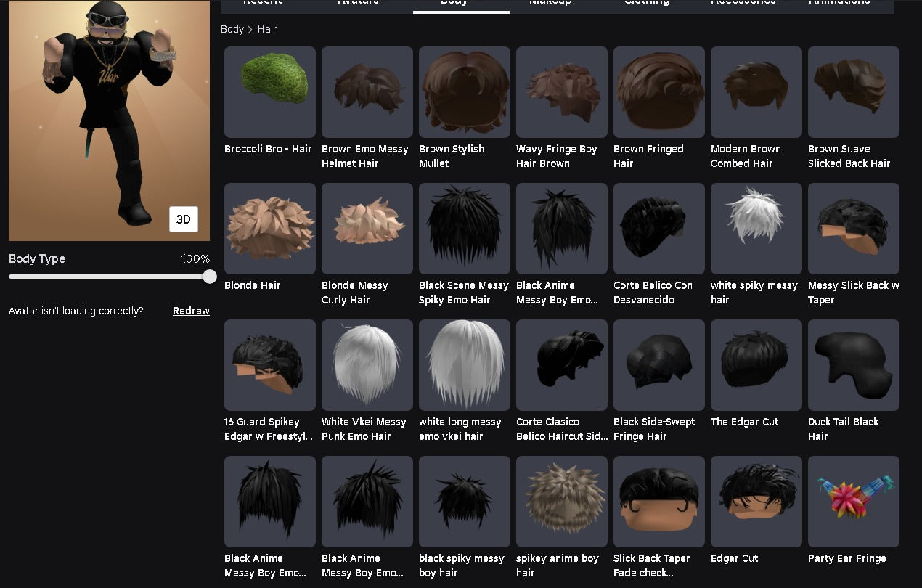The width and height of the screenshot is (922, 588).
Task: Toggle the 3D avatar view button
Action: pos(184,219)
